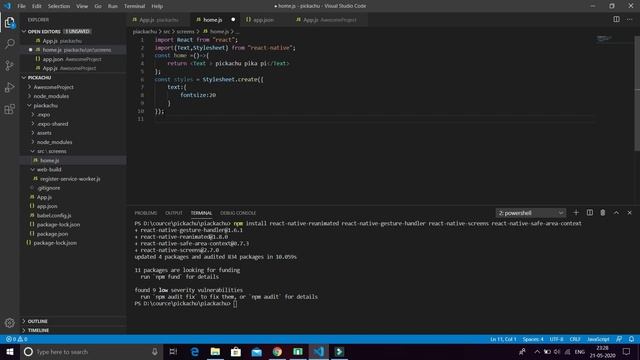The width and height of the screenshot is (640, 360).
Task: Open Windows Start menu
Action: click(10, 352)
